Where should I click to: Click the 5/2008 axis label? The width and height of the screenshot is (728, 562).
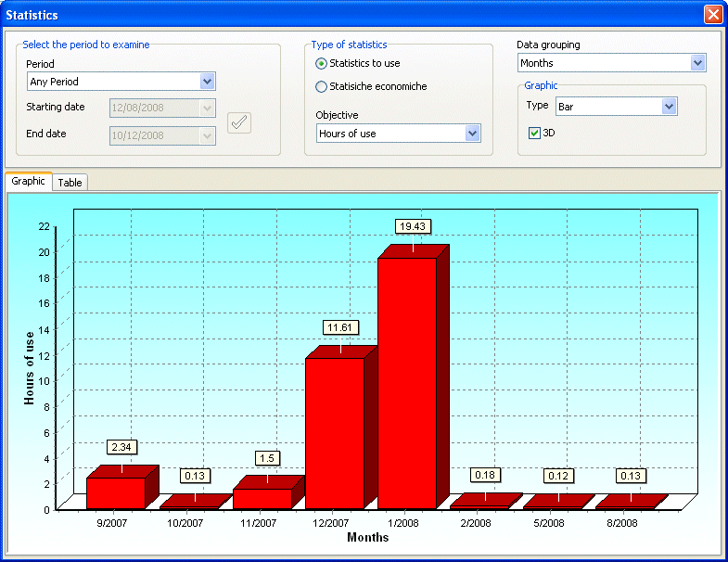tap(549, 523)
